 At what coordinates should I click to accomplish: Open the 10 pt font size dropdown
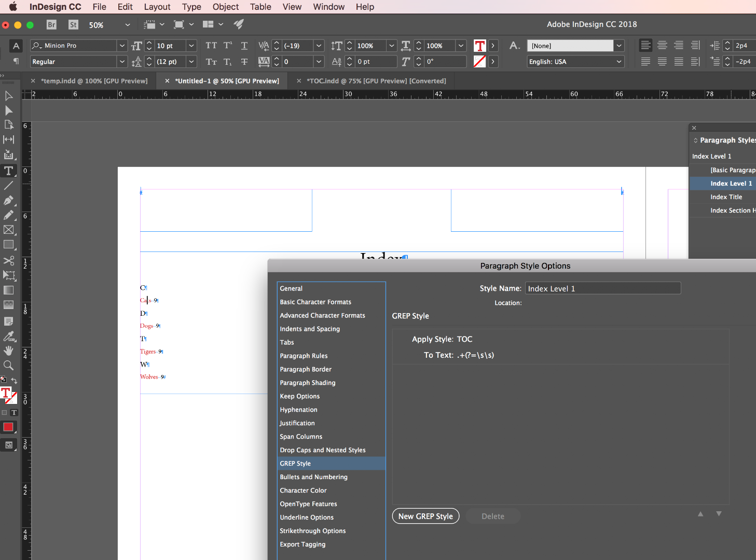pos(191,46)
